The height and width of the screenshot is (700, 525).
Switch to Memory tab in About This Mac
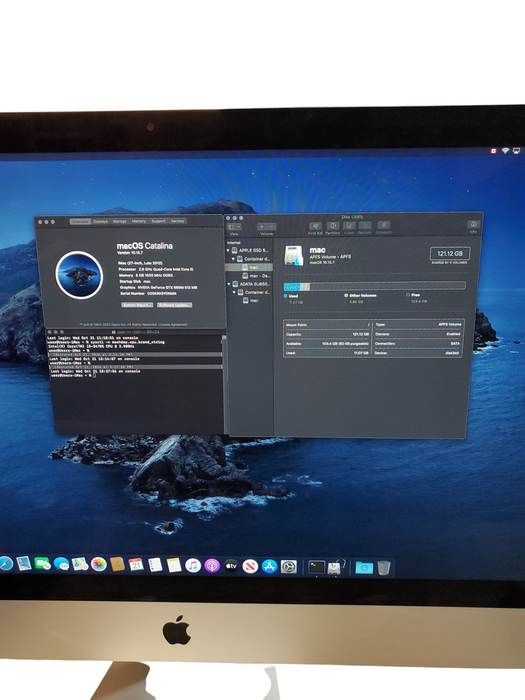pyautogui.click(x=139, y=221)
